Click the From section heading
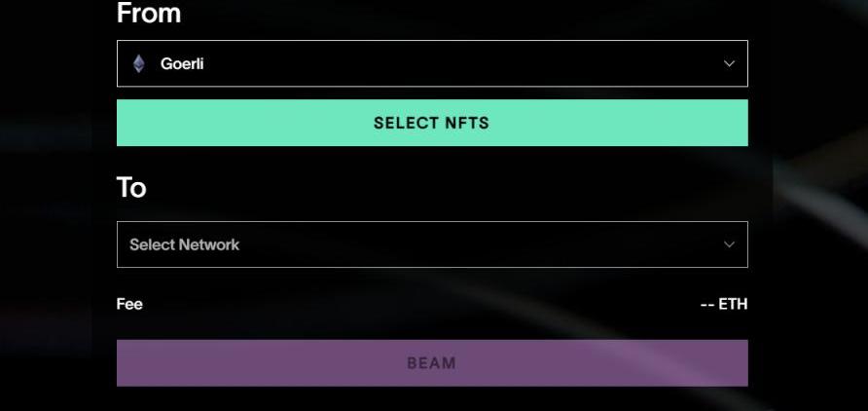 (148, 14)
